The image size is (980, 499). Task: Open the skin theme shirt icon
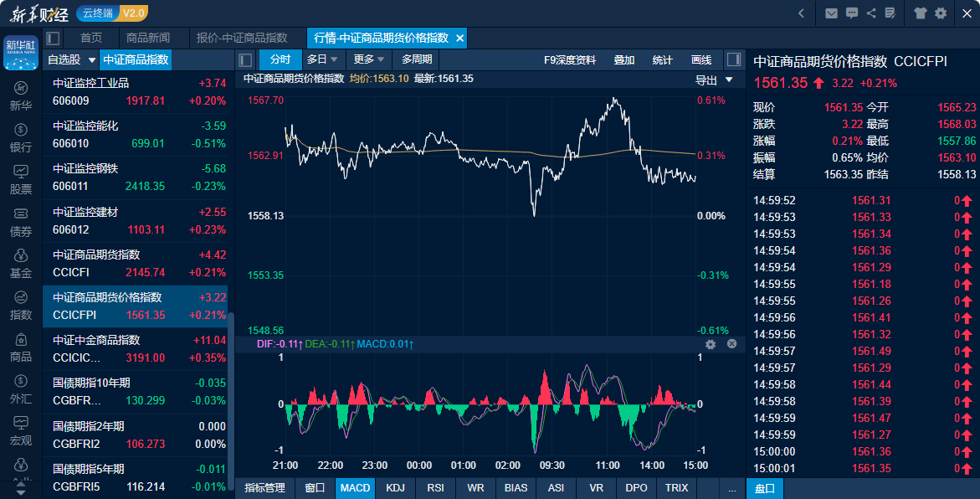tap(920, 13)
